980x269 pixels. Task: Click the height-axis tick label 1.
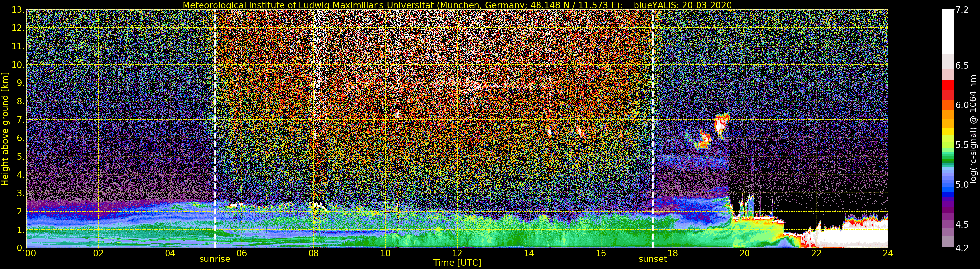(20, 230)
